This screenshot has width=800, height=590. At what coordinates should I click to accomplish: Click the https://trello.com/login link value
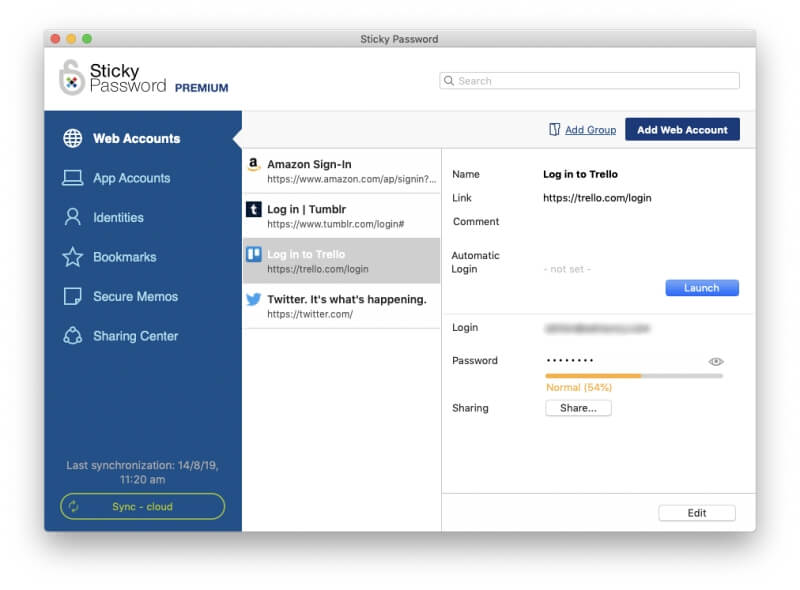(x=597, y=198)
